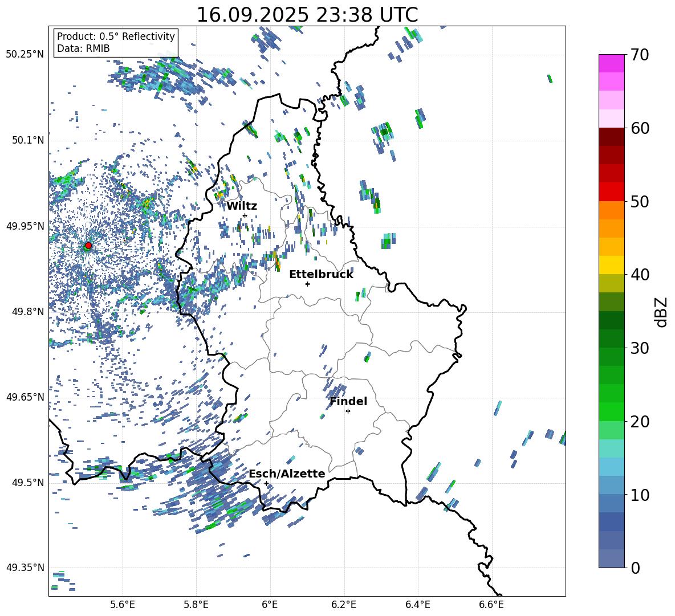
Task: Click the red radar site marker dot
Action: coord(88,246)
